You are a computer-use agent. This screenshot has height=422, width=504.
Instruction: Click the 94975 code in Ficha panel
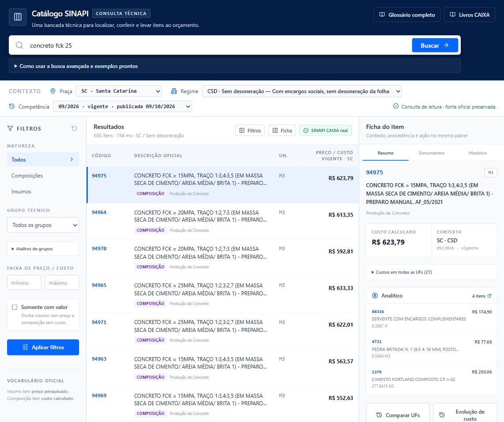(374, 172)
